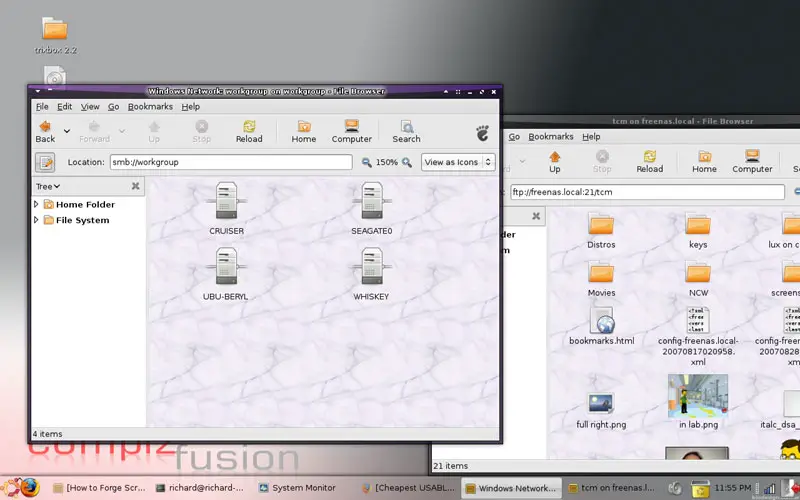The image size is (800, 500).
Task: Open Help menu in freenas window
Action: point(591,137)
